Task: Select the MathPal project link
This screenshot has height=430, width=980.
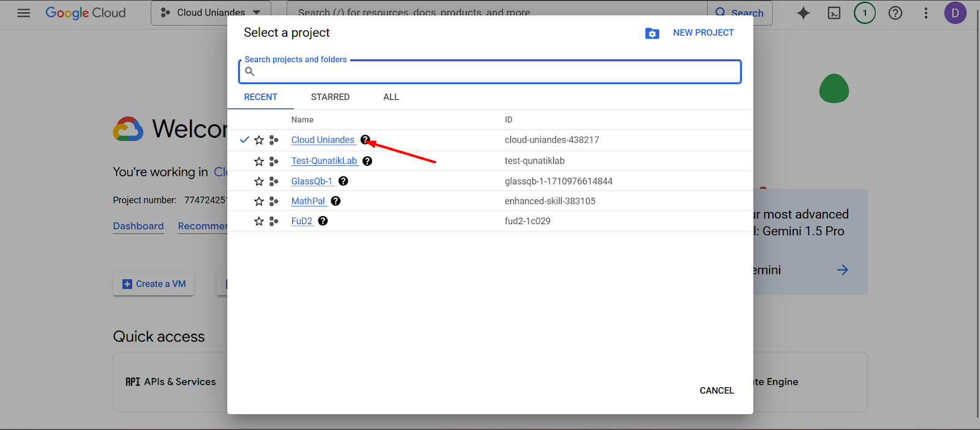Action: 308,201
